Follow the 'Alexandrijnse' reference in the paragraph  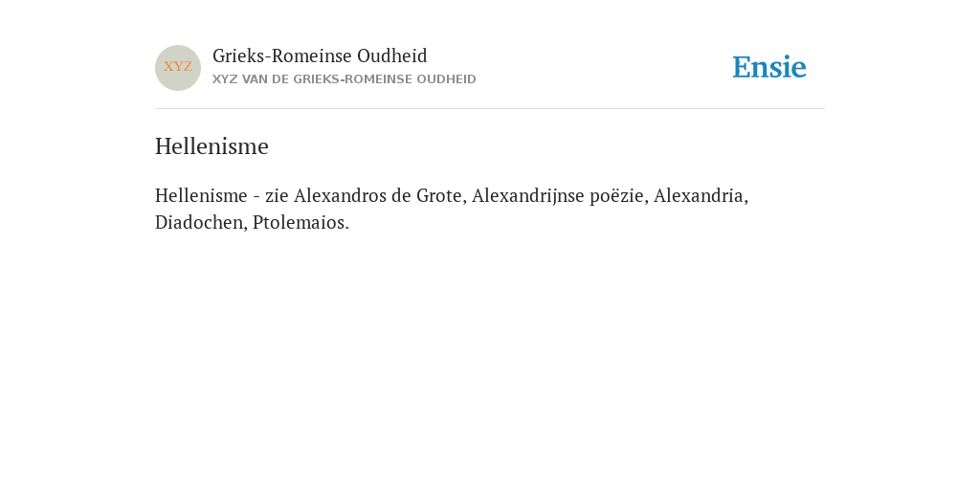coord(528,195)
